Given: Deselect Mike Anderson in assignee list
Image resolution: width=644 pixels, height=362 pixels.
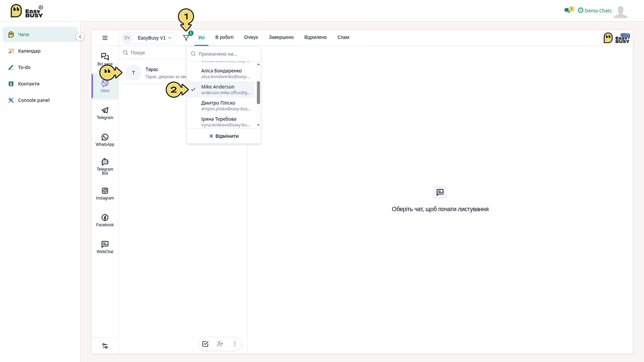Looking at the screenshot, I should [221, 89].
